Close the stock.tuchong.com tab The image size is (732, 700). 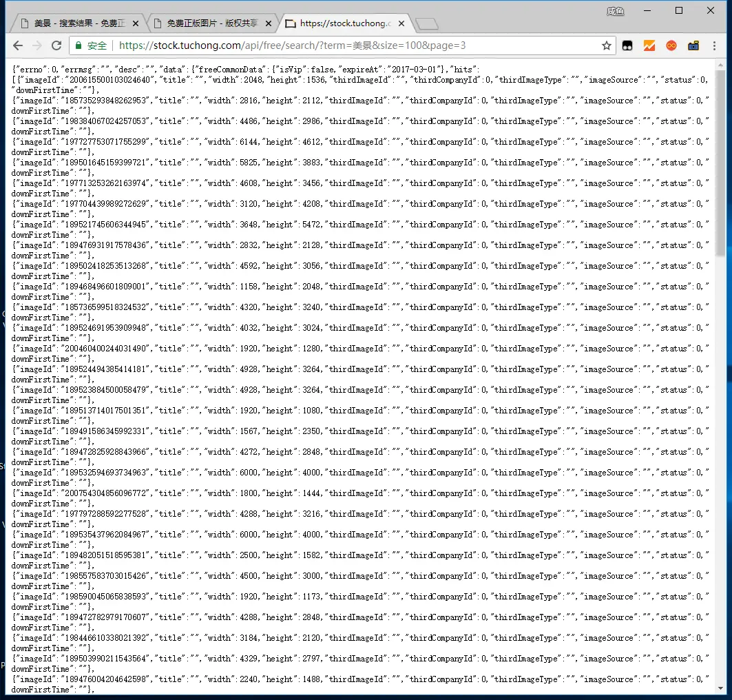coord(401,23)
